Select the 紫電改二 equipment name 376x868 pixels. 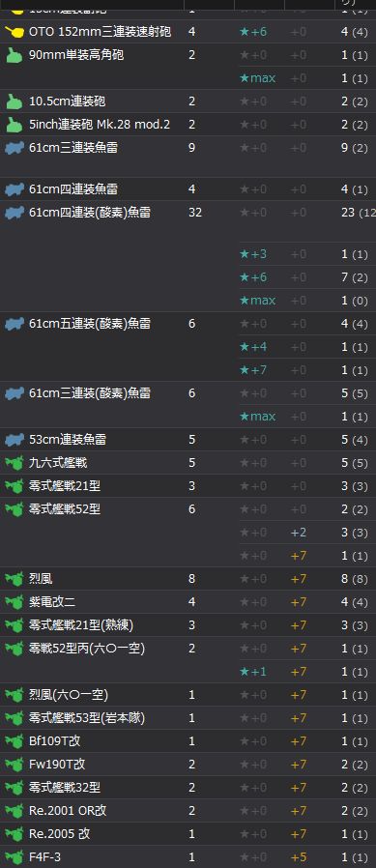click(52, 602)
